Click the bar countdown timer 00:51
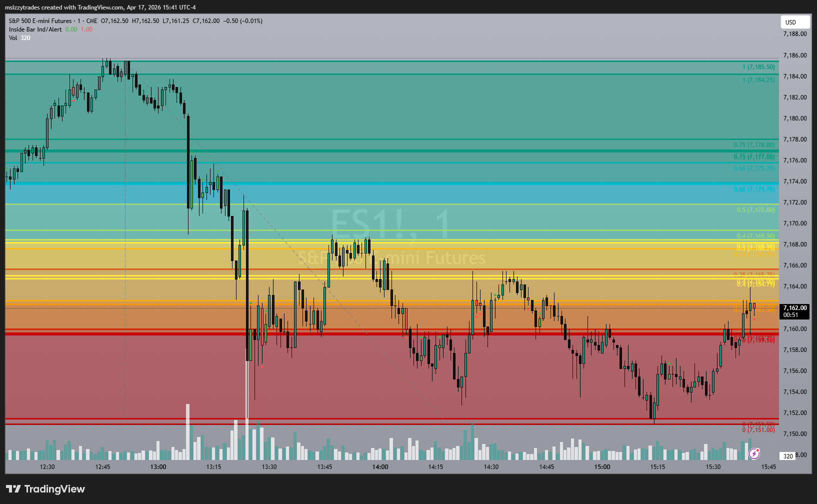 [x=790, y=315]
